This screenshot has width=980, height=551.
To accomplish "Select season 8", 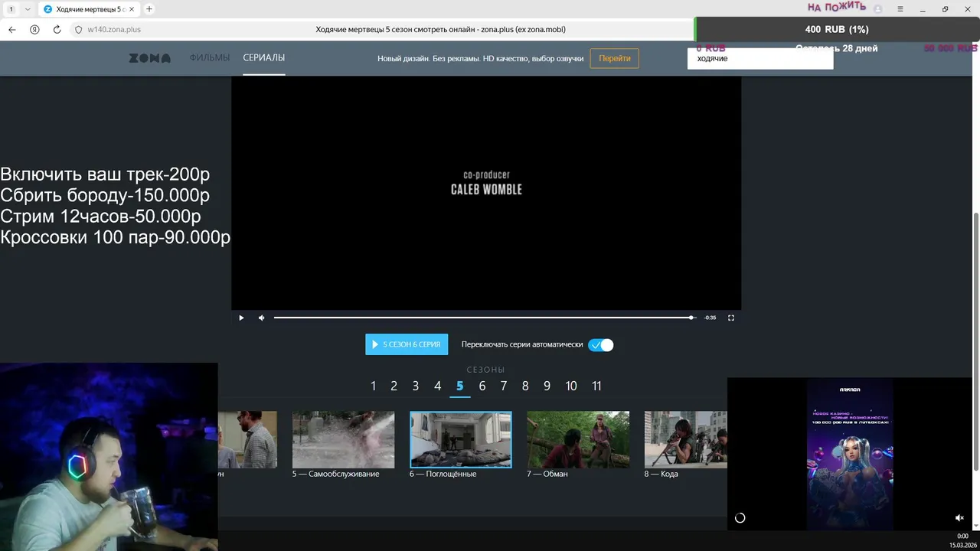I will point(525,386).
